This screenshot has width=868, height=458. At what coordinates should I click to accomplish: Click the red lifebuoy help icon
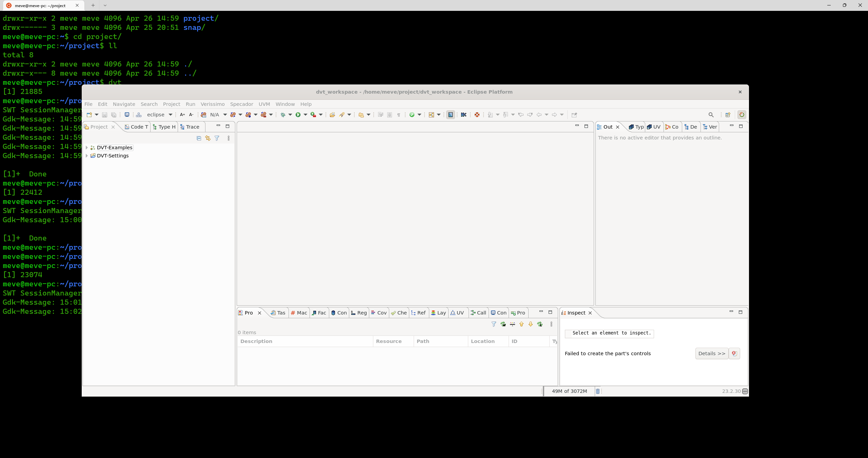[477, 115]
